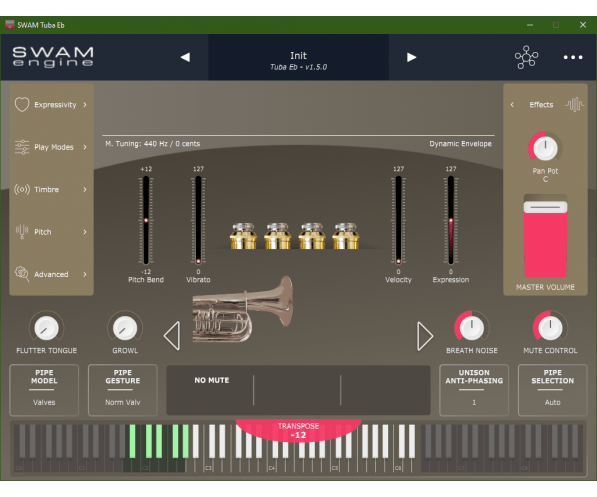Image resolution: width=597 pixels, height=497 pixels.
Task: Open the Unison Anti-Phasing selector
Action: click(x=474, y=390)
